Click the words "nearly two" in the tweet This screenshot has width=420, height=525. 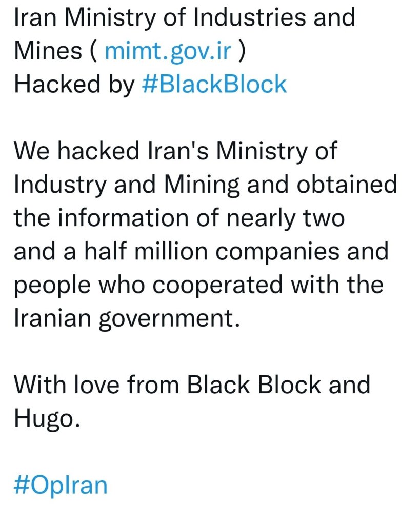tap(293, 218)
